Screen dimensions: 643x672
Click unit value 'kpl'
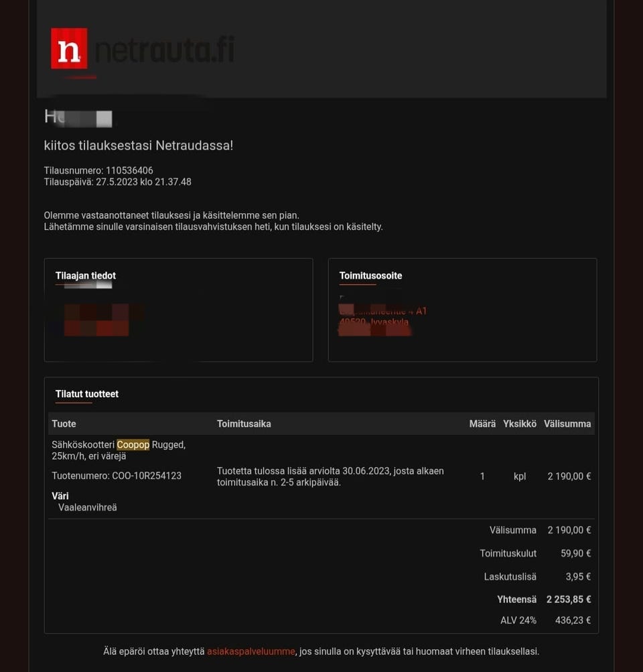point(520,476)
